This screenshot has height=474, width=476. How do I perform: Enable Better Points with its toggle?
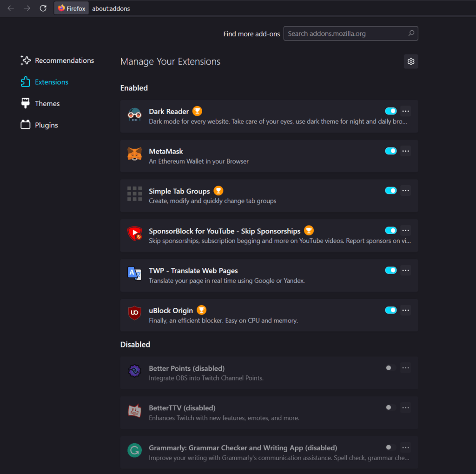point(390,368)
